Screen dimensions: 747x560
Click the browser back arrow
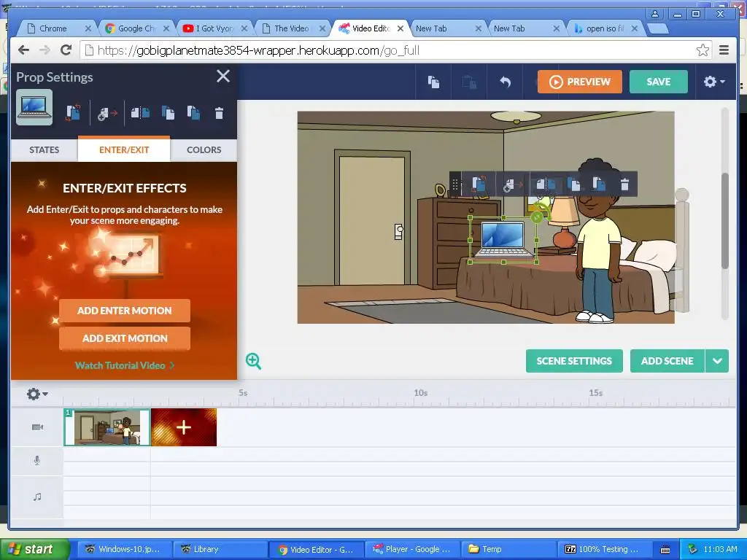pyautogui.click(x=24, y=50)
